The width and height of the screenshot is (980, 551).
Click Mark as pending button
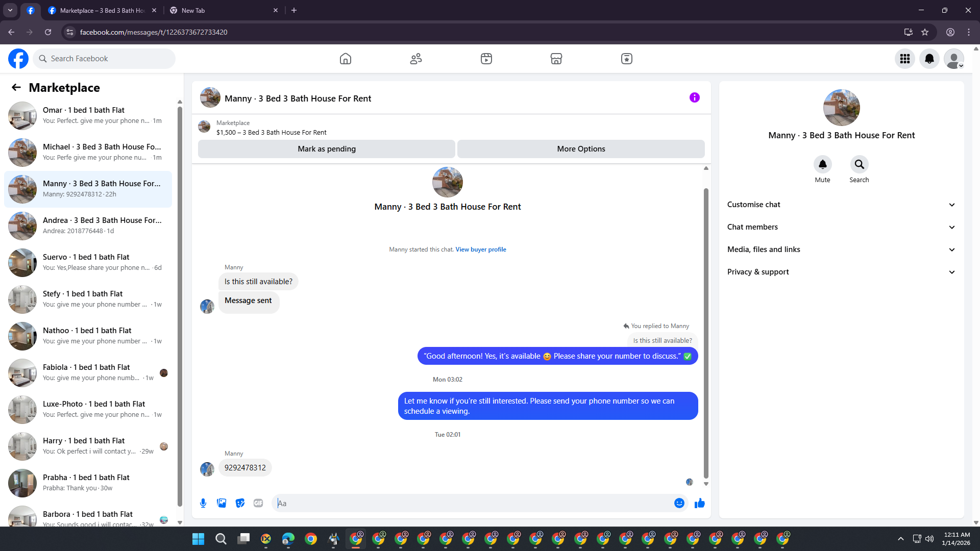[326, 149]
